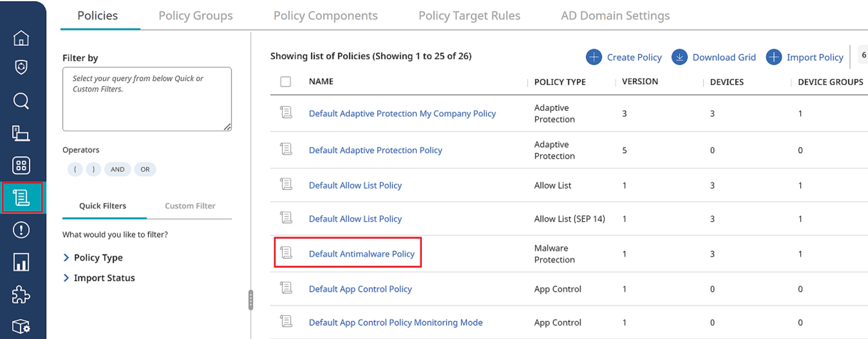Click the filter panel splitter handle

click(x=250, y=300)
